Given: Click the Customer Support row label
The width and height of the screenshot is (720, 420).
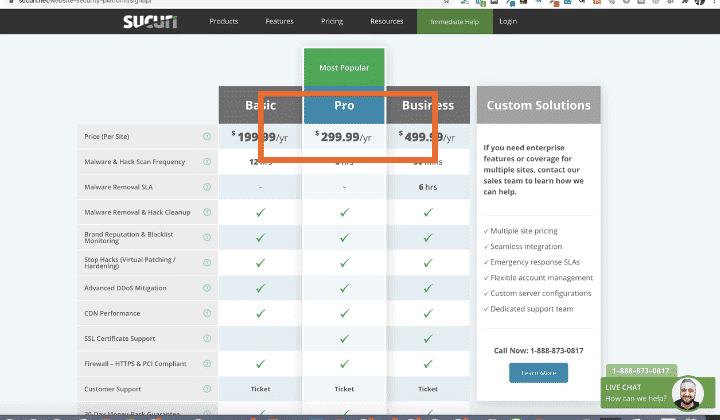Looking at the screenshot, I should 112,389.
